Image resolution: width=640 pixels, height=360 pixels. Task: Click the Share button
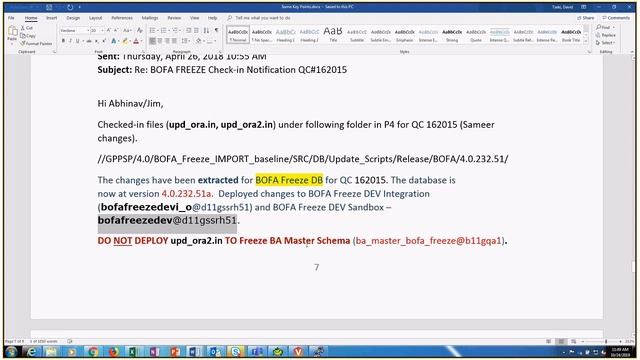coord(585,18)
